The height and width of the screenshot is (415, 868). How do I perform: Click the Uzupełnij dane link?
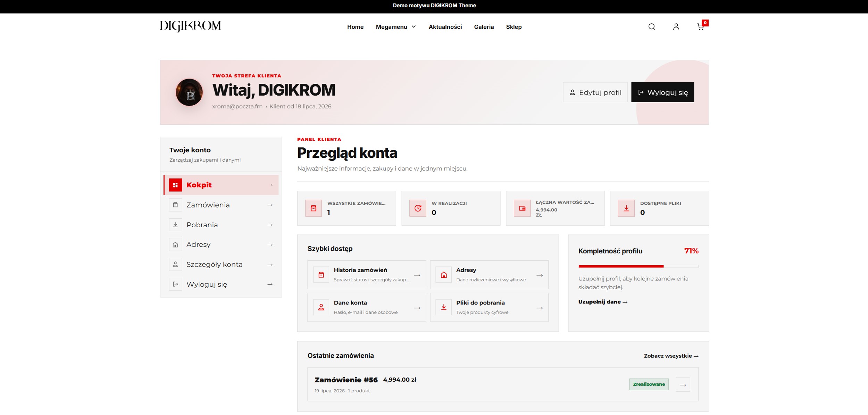(x=603, y=302)
